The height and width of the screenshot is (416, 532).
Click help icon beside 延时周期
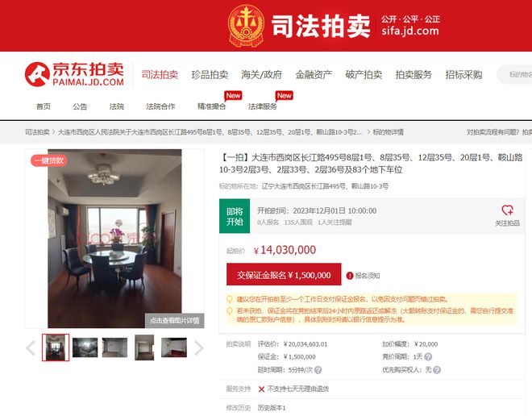[318, 370]
